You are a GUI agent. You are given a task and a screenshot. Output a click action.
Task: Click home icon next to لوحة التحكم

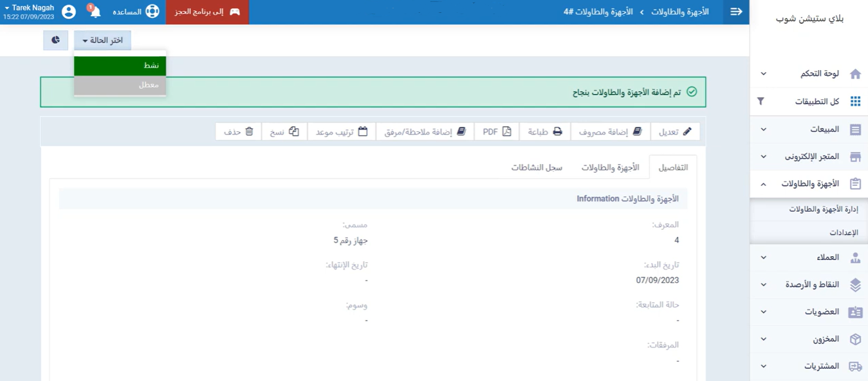coord(855,74)
